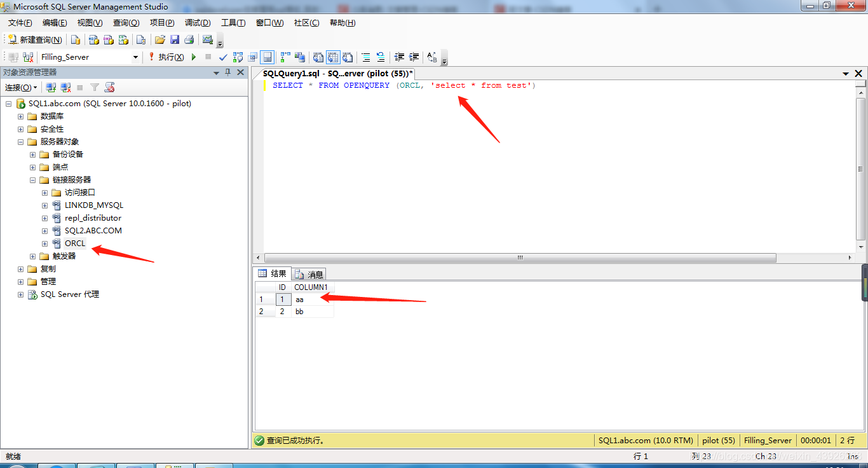Click the Change Connection icon

tap(27, 57)
